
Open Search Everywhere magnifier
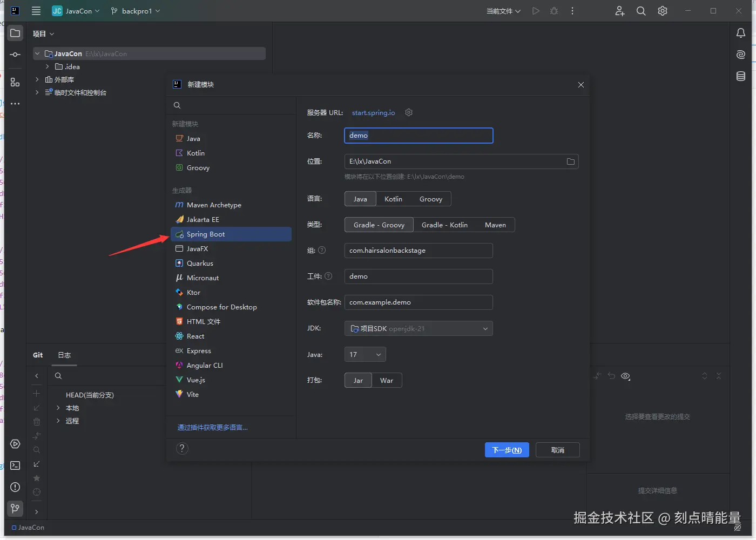(641, 11)
